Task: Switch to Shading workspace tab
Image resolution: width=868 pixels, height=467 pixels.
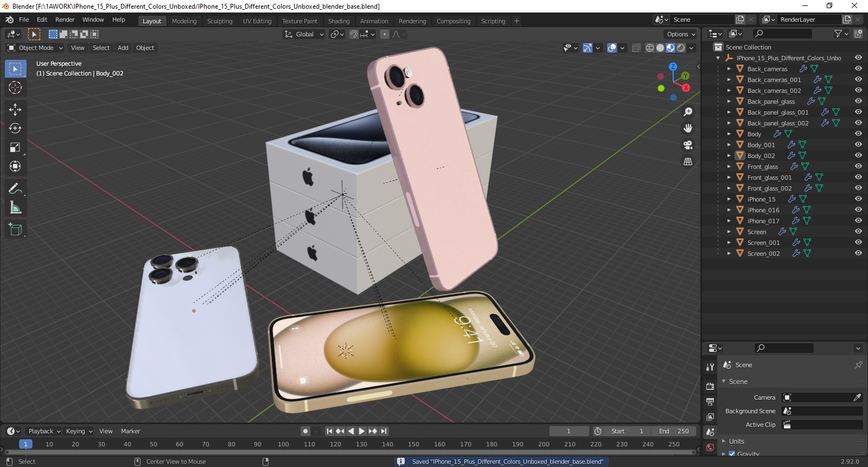Action: [x=339, y=21]
